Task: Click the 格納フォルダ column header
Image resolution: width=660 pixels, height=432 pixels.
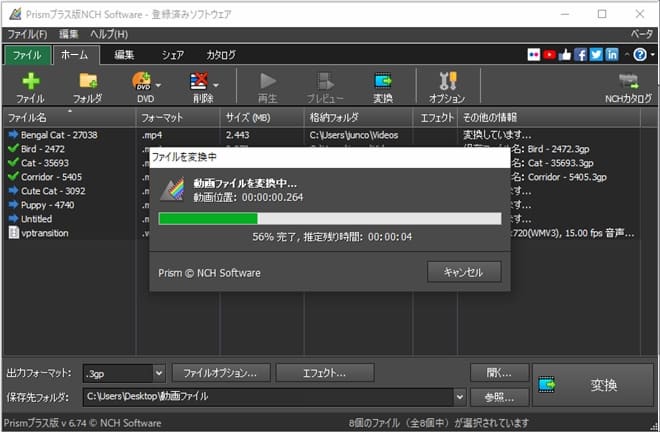Action: coord(358,117)
